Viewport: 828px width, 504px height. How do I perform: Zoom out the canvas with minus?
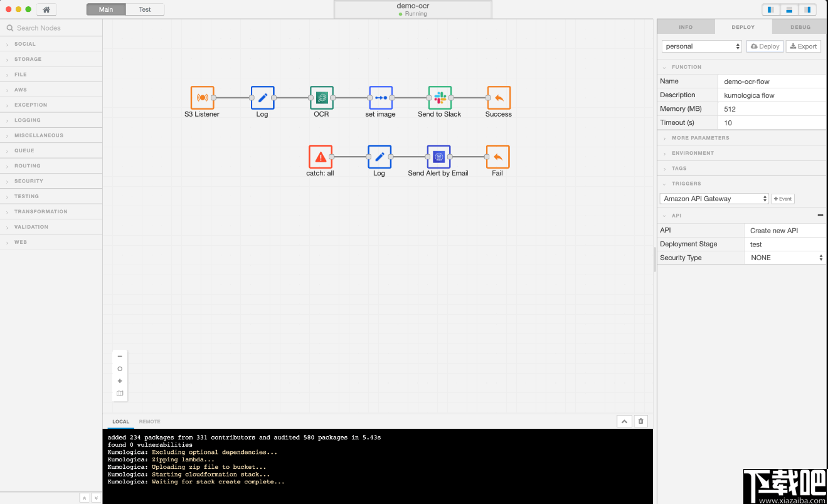(120, 356)
